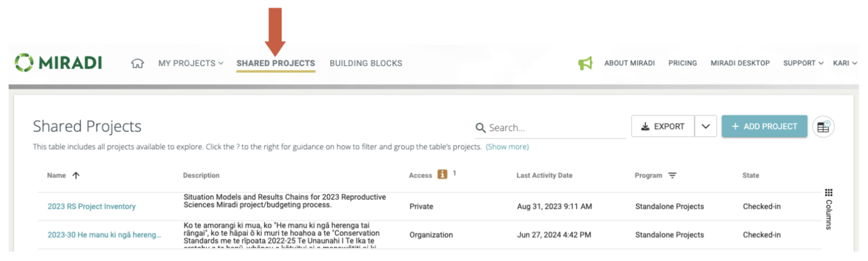Click the Export download icon
The height and width of the screenshot is (261, 868).
tap(646, 126)
